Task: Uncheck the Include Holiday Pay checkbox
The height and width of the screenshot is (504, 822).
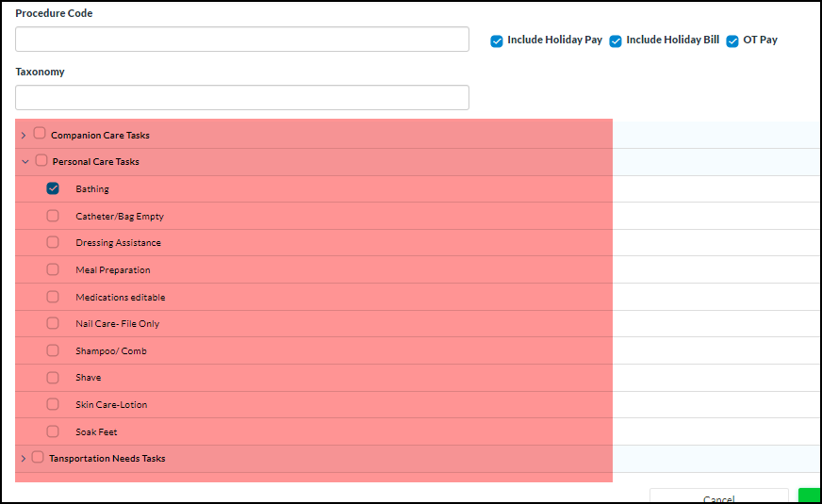Action: pyautogui.click(x=497, y=41)
